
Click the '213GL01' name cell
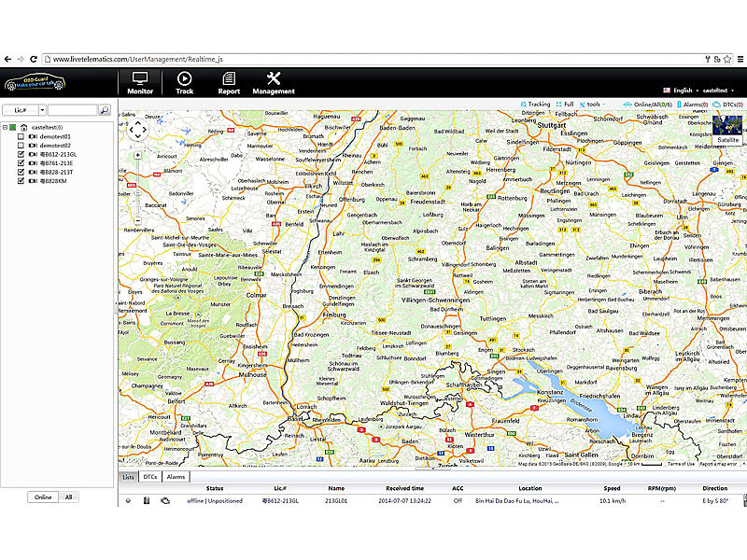click(x=336, y=500)
